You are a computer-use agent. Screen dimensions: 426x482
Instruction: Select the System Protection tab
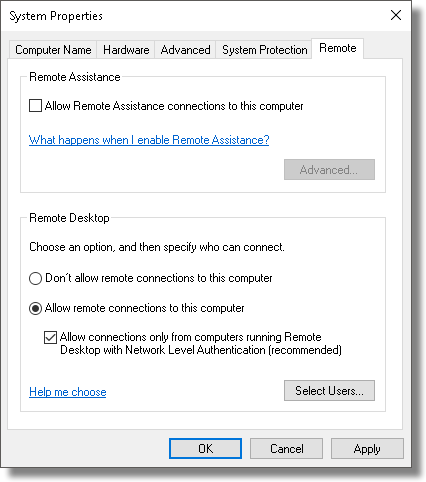tap(265, 50)
